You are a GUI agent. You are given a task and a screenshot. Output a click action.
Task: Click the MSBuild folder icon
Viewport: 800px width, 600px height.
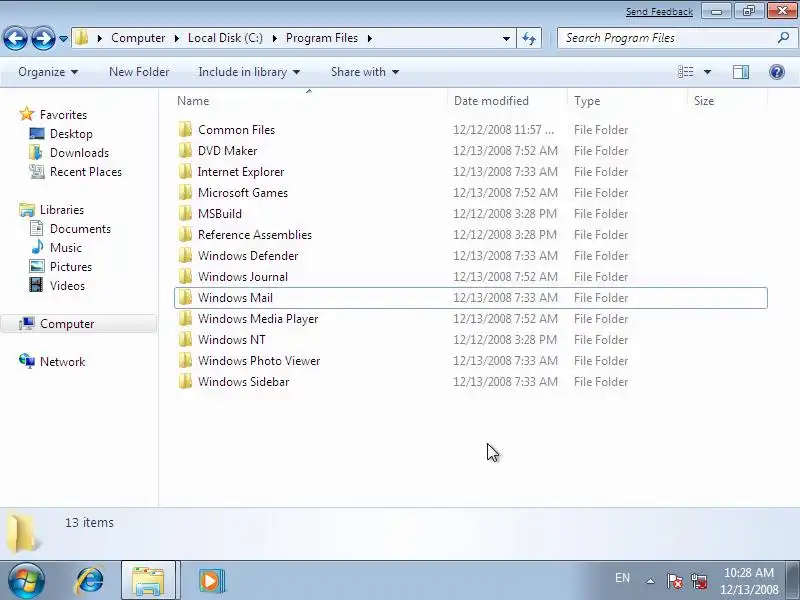pos(185,213)
